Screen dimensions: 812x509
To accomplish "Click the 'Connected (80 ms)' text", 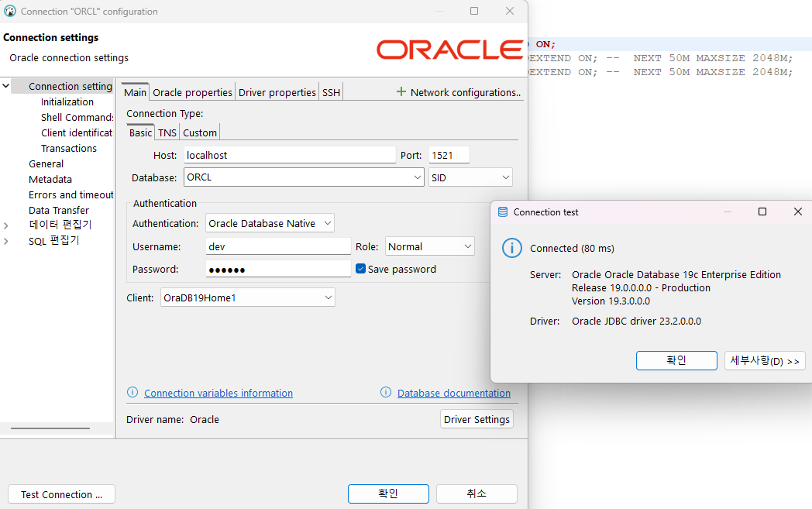I will tap(572, 248).
